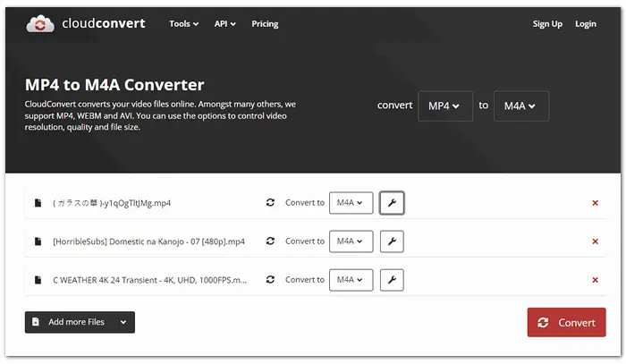Image resolution: width=626 pixels, height=364 pixels.
Task: Open M4A format dropdown for Domestic na Kanojo
Action: [x=351, y=241]
